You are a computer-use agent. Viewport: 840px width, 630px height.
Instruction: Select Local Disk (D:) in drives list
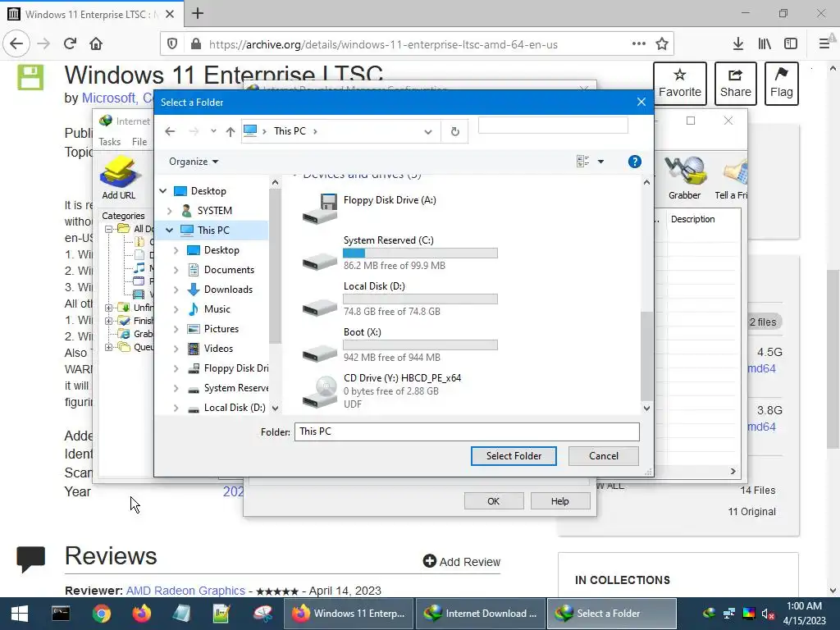tap(399, 299)
